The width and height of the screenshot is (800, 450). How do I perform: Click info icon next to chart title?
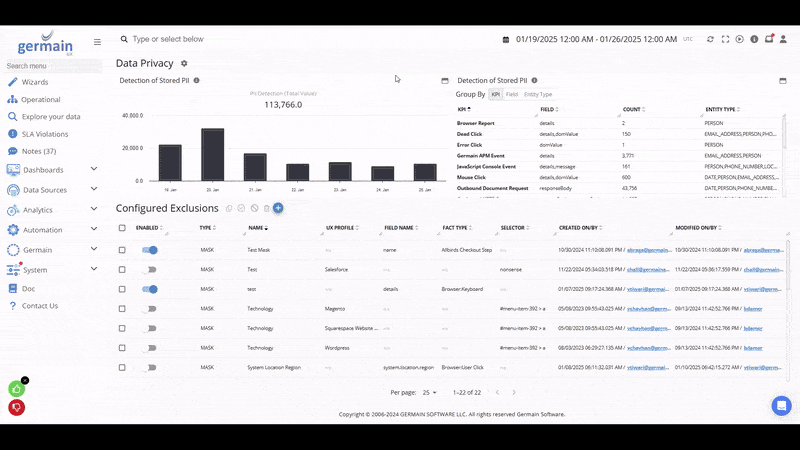tap(196, 80)
